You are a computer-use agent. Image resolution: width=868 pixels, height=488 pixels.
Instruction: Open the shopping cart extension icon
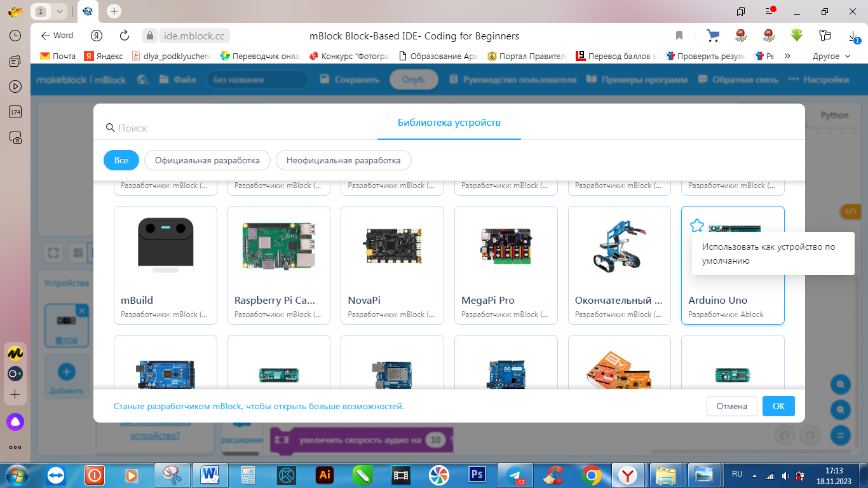(x=713, y=36)
